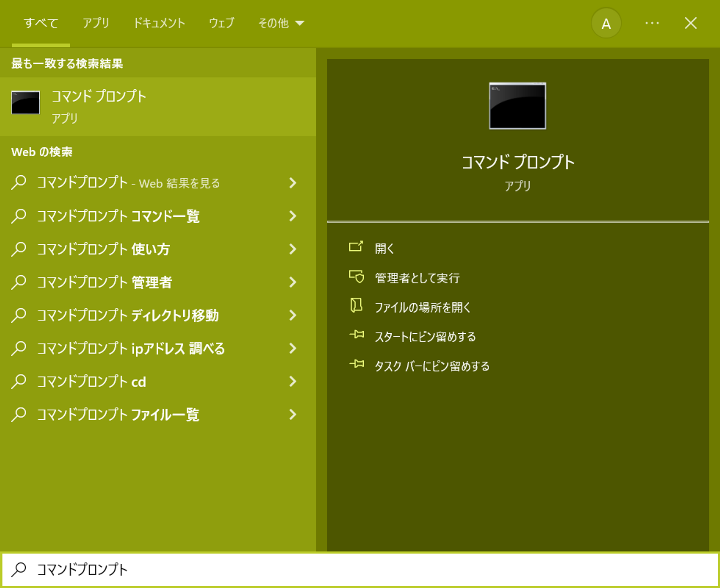Screen dimensions: 720x588
Task: Click the search icon beside コマンド一覧
Action: (18, 216)
